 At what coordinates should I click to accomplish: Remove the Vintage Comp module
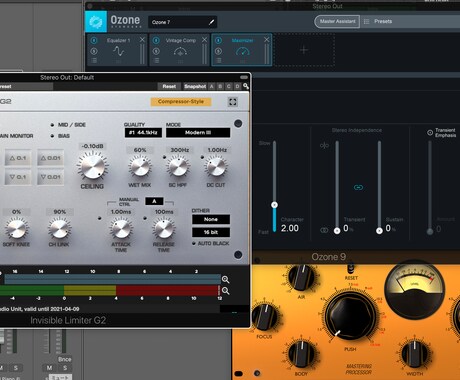click(204, 40)
